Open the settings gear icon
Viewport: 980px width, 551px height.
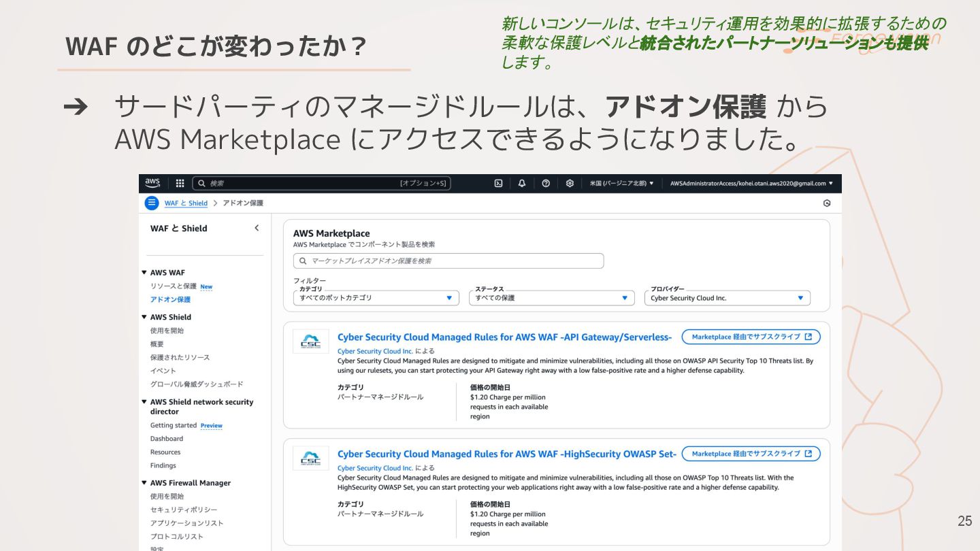click(570, 183)
